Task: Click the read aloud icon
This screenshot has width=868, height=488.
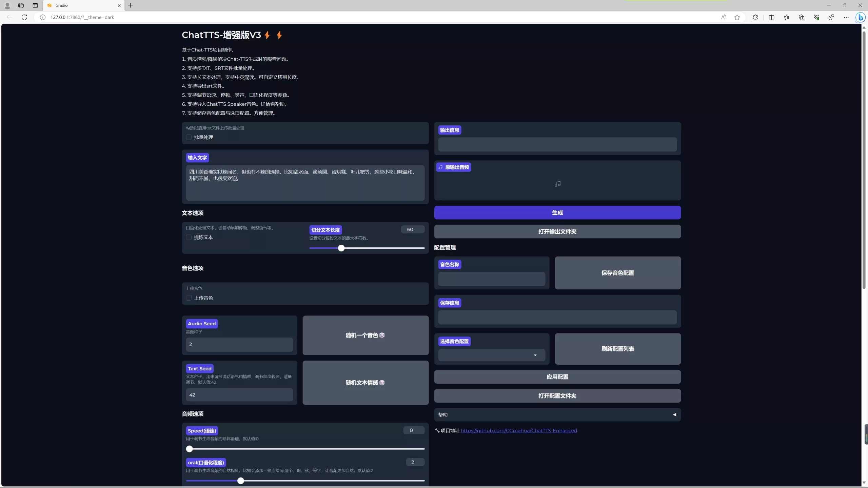Action: click(723, 17)
